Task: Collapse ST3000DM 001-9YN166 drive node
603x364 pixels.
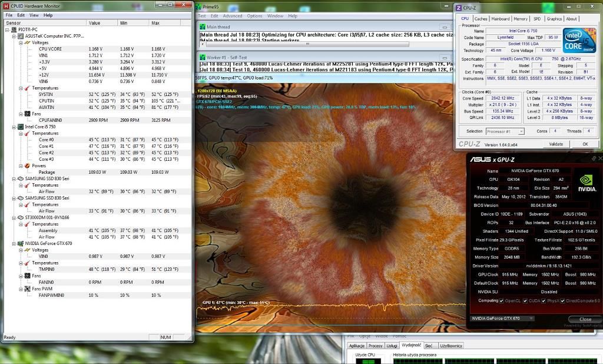Action: [x=14, y=217]
